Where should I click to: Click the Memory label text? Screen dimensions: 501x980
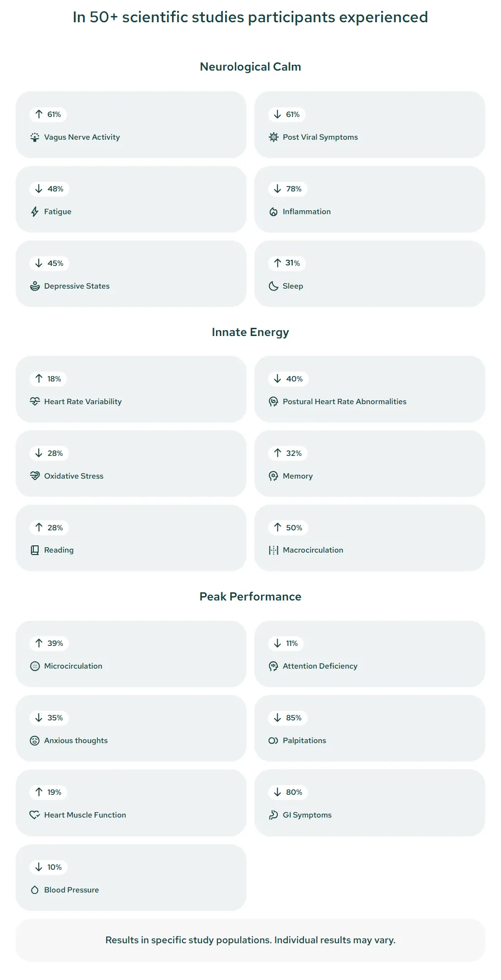click(298, 476)
